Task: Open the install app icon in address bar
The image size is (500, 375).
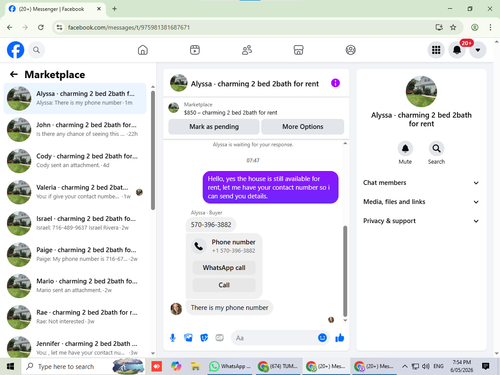Action: [439, 27]
